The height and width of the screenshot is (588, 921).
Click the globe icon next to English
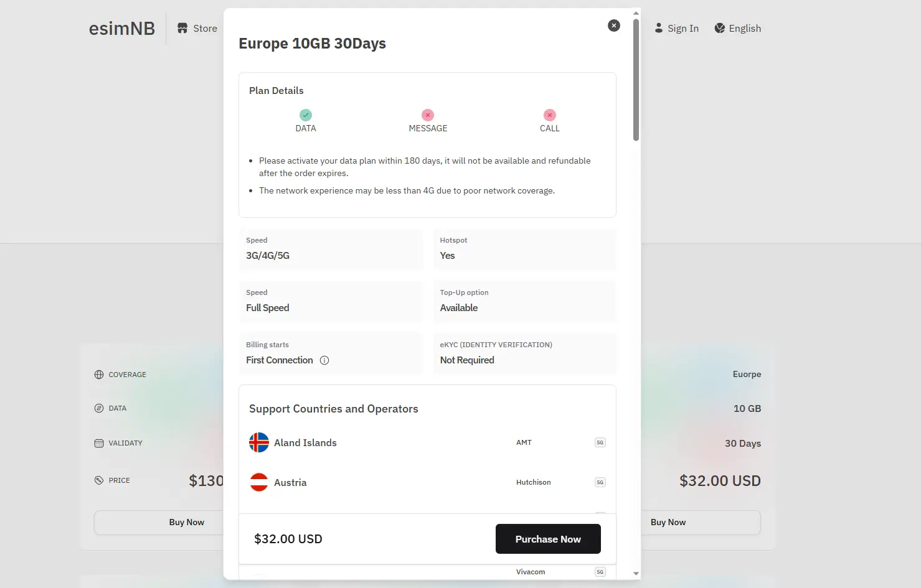(719, 27)
